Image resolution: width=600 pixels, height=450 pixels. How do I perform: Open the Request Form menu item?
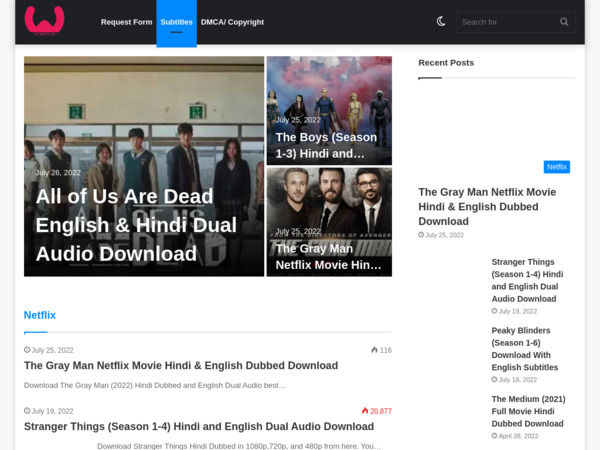[x=126, y=22]
